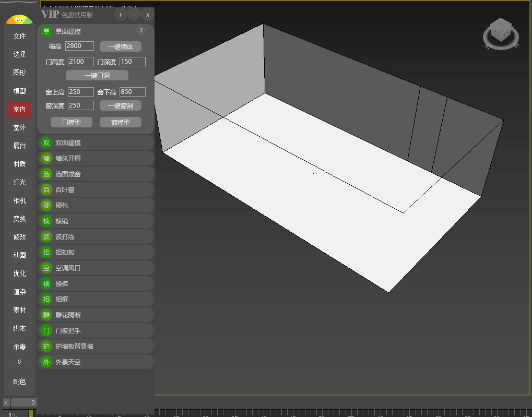Click the 一键窗洞 button
The image size is (532, 417).
click(121, 105)
